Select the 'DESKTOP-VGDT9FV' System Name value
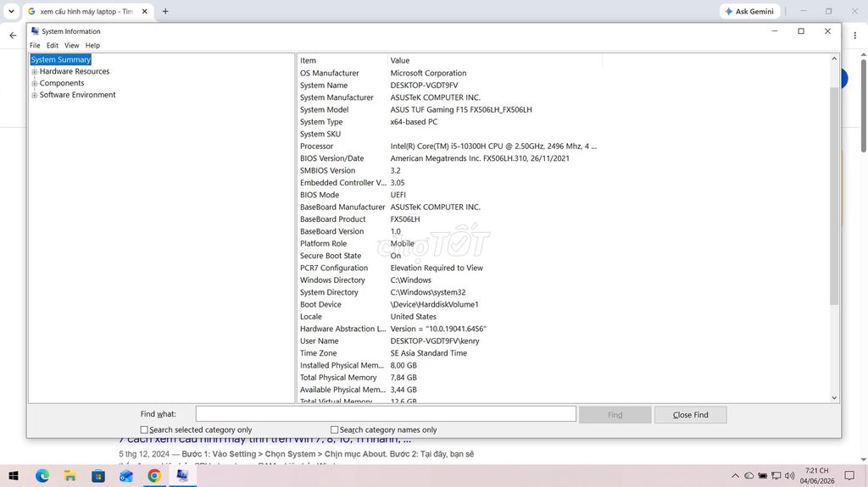Viewport: 868px width, 487px height. tap(424, 86)
